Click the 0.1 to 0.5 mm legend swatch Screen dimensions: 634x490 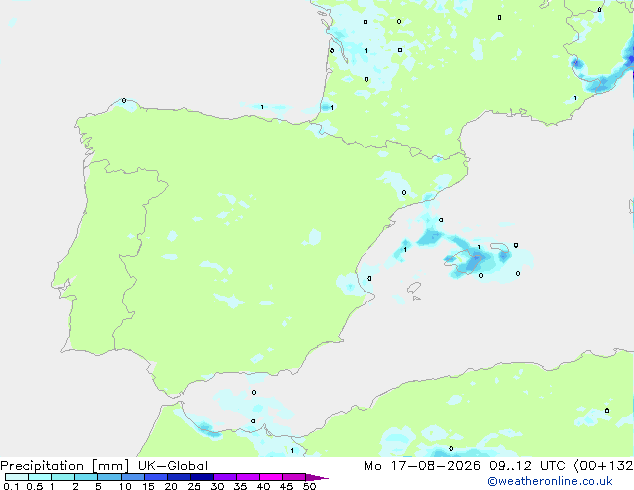(x=17, y=477)
